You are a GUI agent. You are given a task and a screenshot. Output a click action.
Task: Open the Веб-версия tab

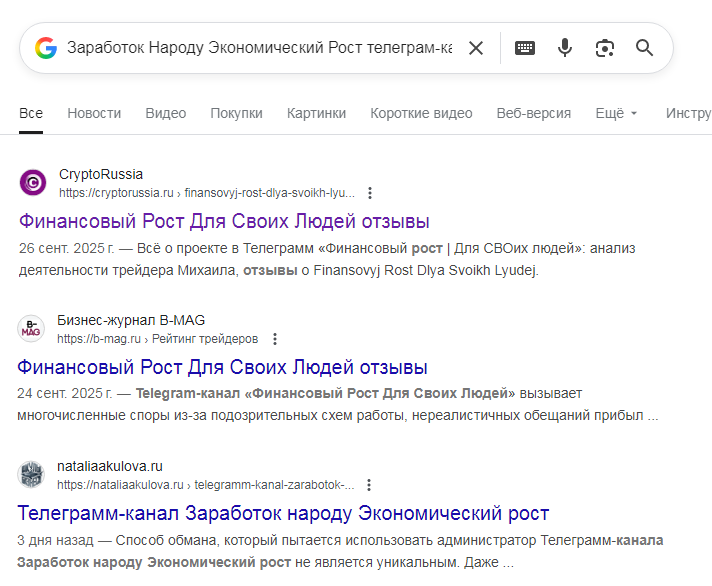tap(534, 113)
